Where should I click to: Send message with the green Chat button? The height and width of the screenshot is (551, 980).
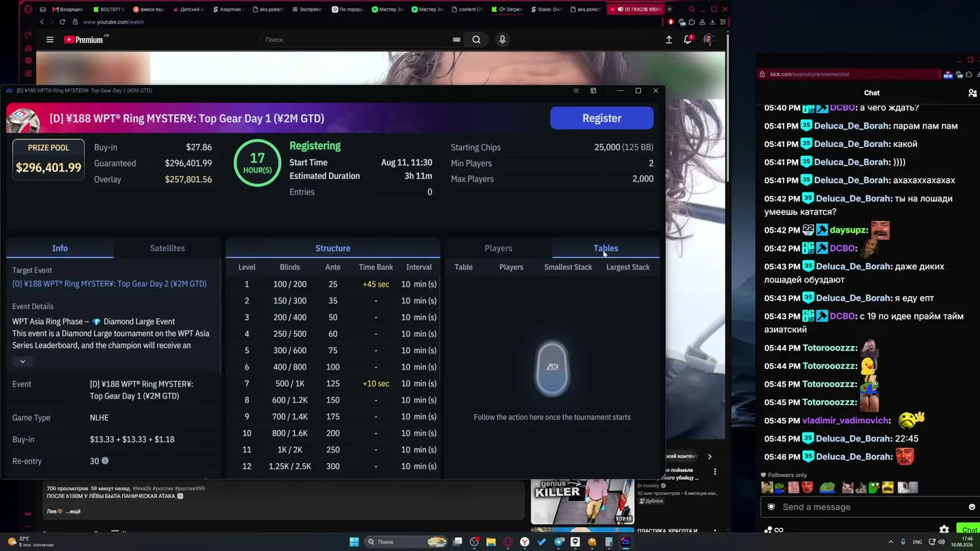(969, 530)
